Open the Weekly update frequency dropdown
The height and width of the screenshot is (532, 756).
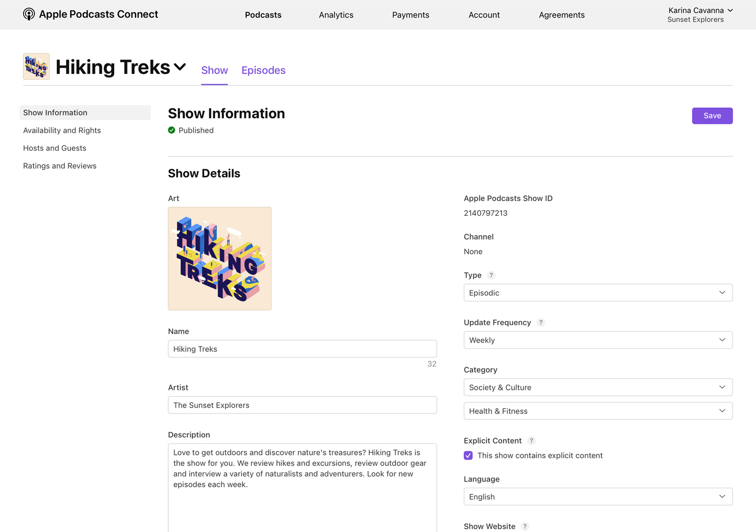tap(598, 340)
